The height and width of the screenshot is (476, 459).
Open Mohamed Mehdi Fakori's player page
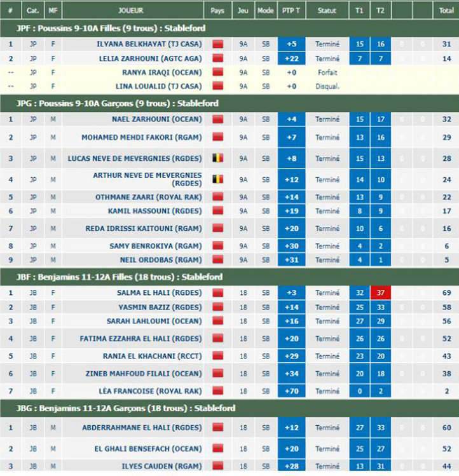(x=141, y=138)
